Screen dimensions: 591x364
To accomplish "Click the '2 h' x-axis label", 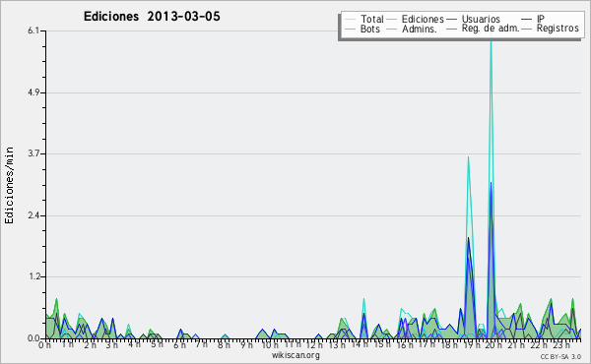I will [90, 345].
